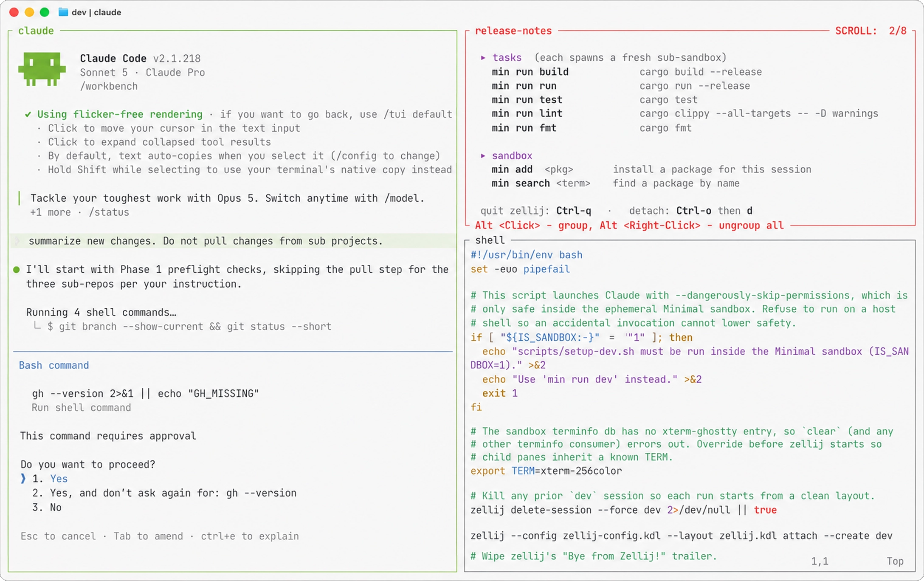Click the SCROLL: 2/8 indicator
This screenshot has width=924, height=581.
871,31
